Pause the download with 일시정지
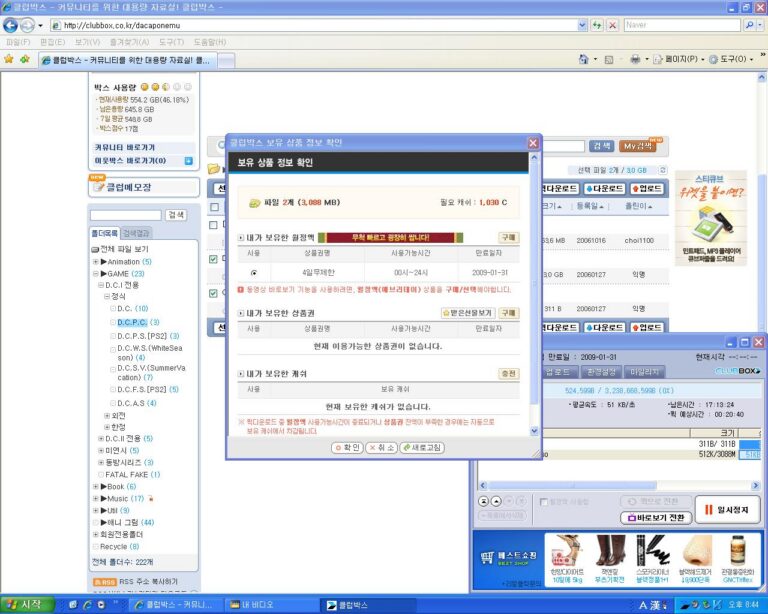 tap(727, 510)
